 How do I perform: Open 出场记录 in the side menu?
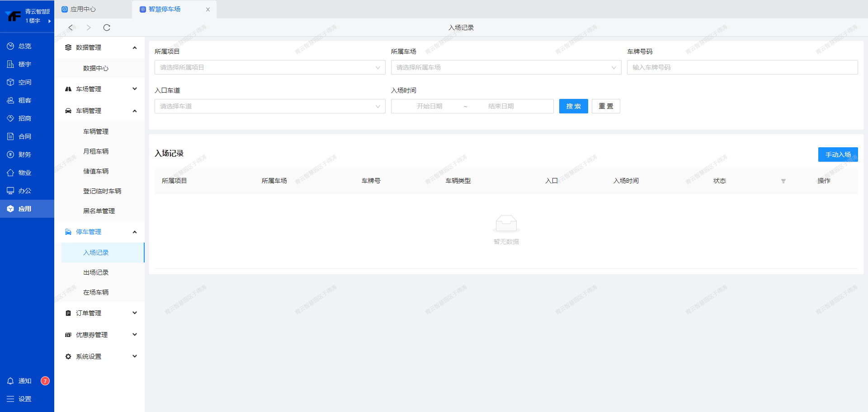click(96, 272)
